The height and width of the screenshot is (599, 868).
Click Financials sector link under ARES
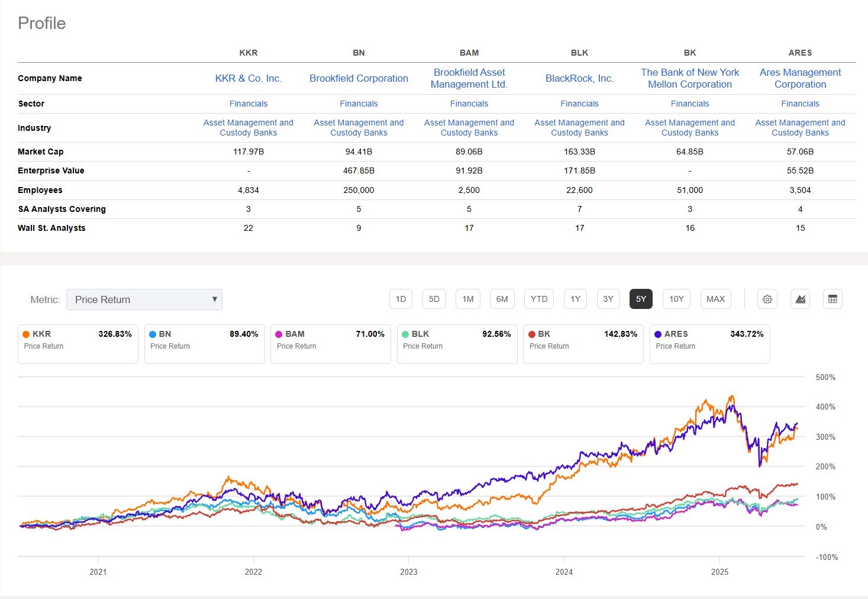(x=801, y=104)
